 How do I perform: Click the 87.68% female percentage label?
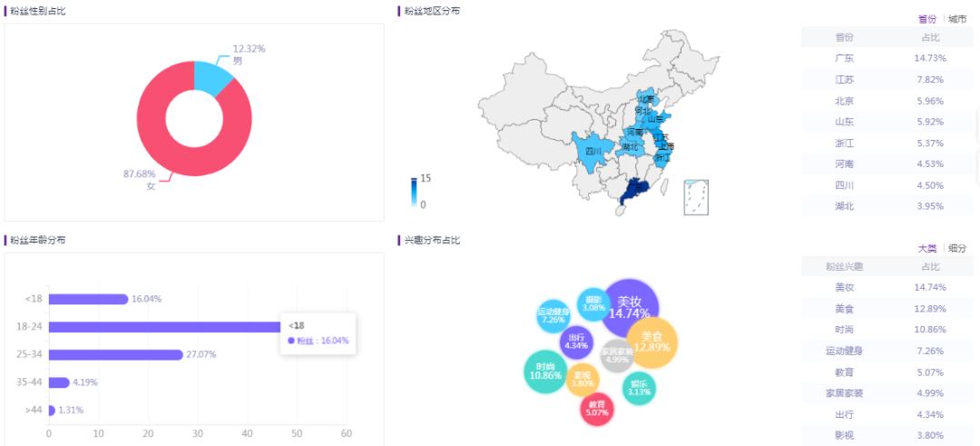tap(139, 173)
